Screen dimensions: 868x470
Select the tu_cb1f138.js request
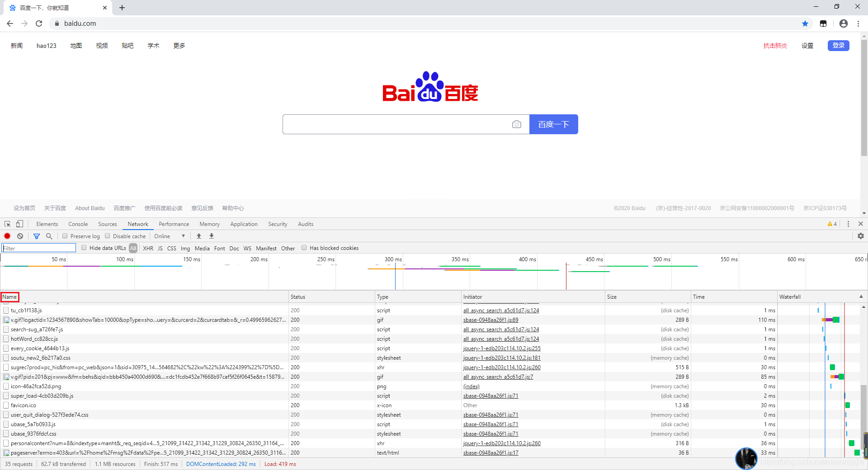point(26,310)
